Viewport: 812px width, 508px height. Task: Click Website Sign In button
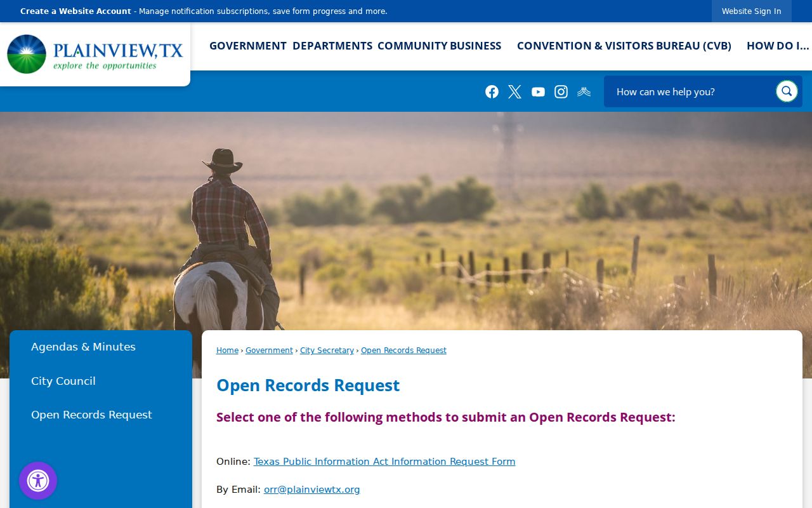pos(751,11)
